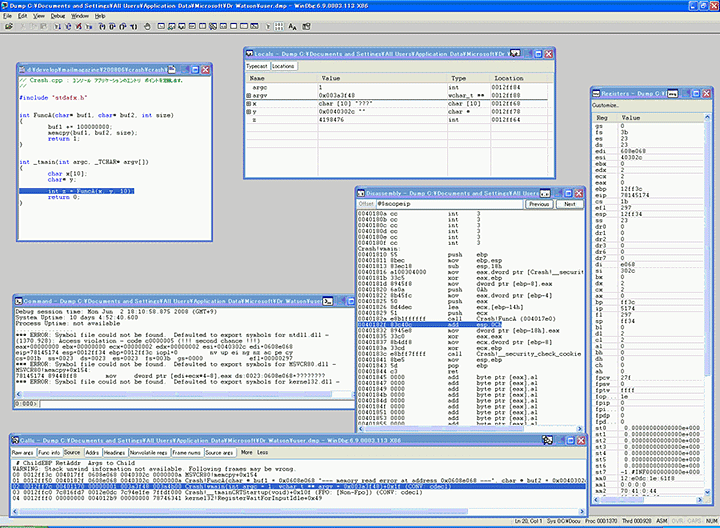The image size is (720, 528).
Task: Open the Call Stack window via toolbar icon
Action: 213,27
